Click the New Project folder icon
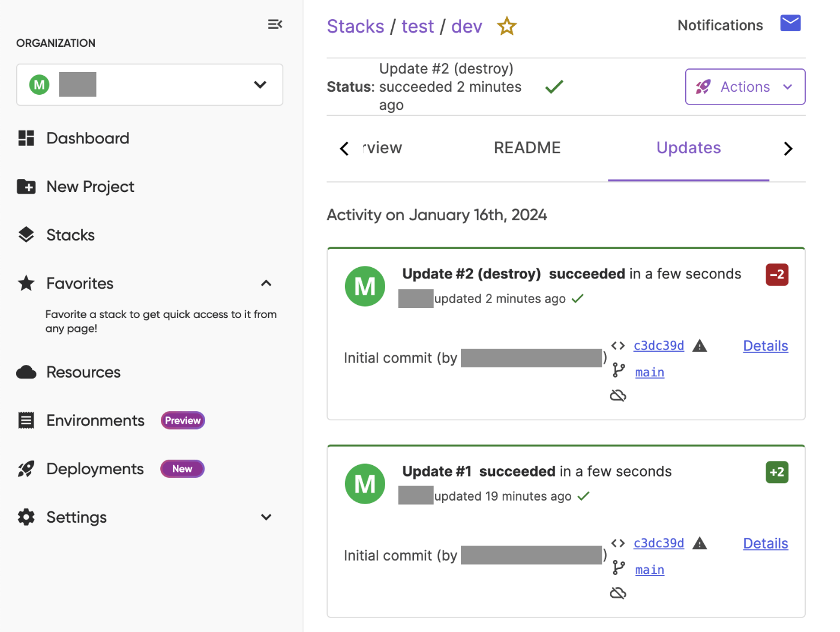Viewport: 840px width, 632px height. pos(26,187)
